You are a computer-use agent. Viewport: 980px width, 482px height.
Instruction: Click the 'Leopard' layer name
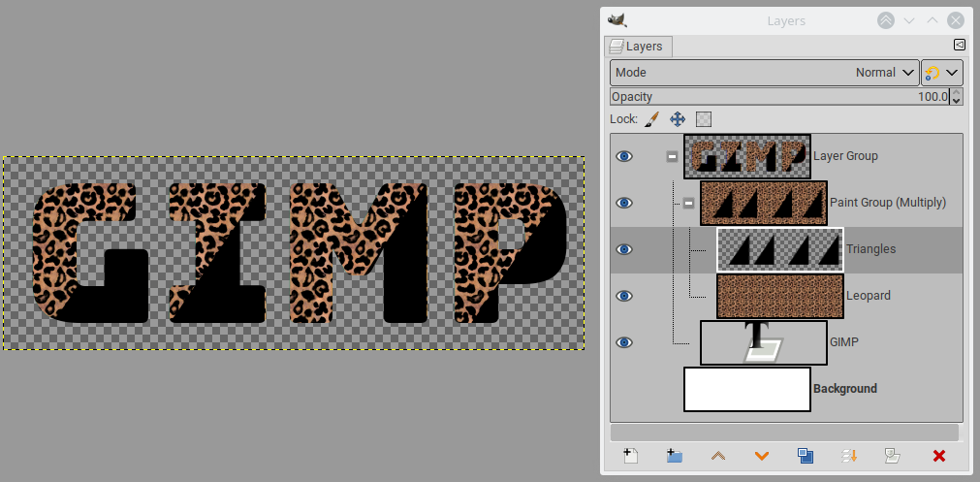[869, 296]
